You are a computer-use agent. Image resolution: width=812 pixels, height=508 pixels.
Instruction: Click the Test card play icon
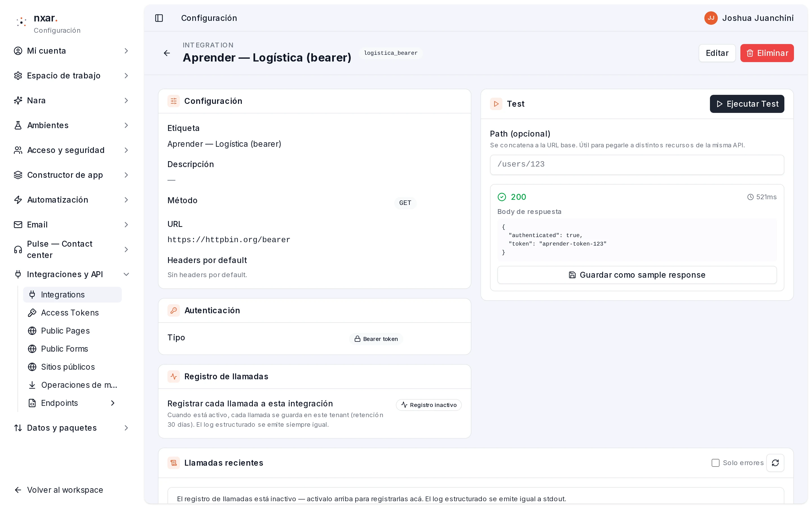click(x=496, y=104)
